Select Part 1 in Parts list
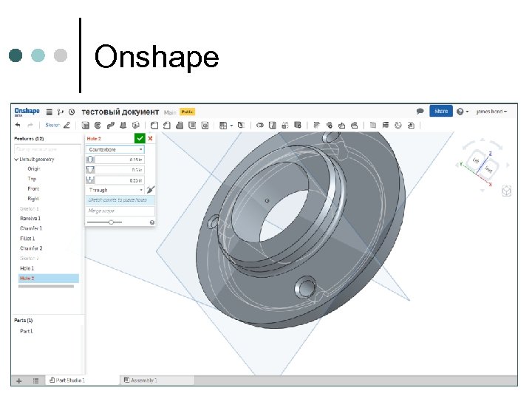Screen dimensions: 532x399 click(27, 331)
